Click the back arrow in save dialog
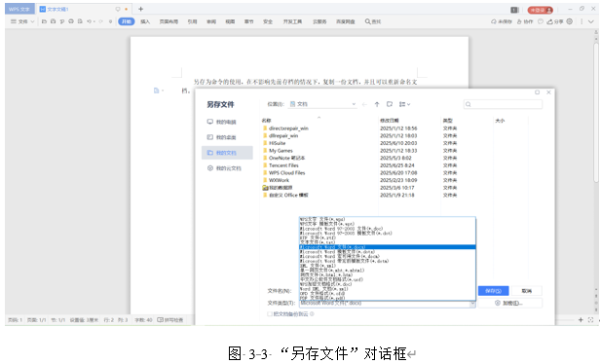Image resolution: width=600 pixels, height=364 pixels. 364,104
